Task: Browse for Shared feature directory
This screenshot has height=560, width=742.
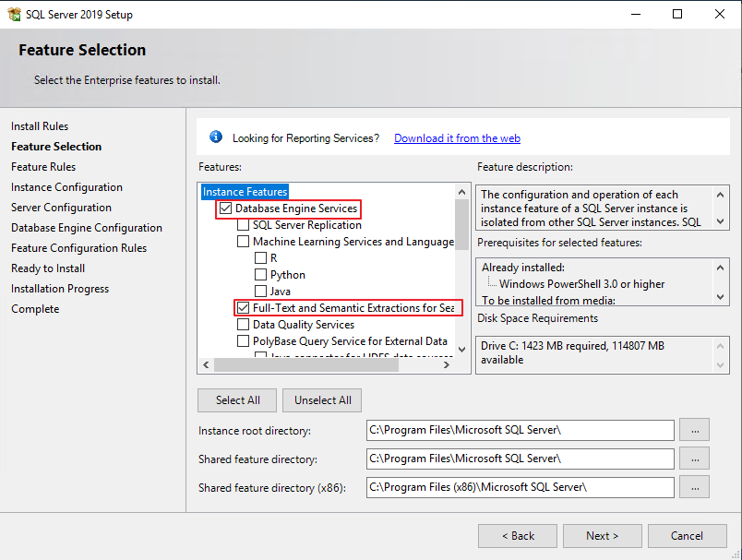Action: (695, 459)
